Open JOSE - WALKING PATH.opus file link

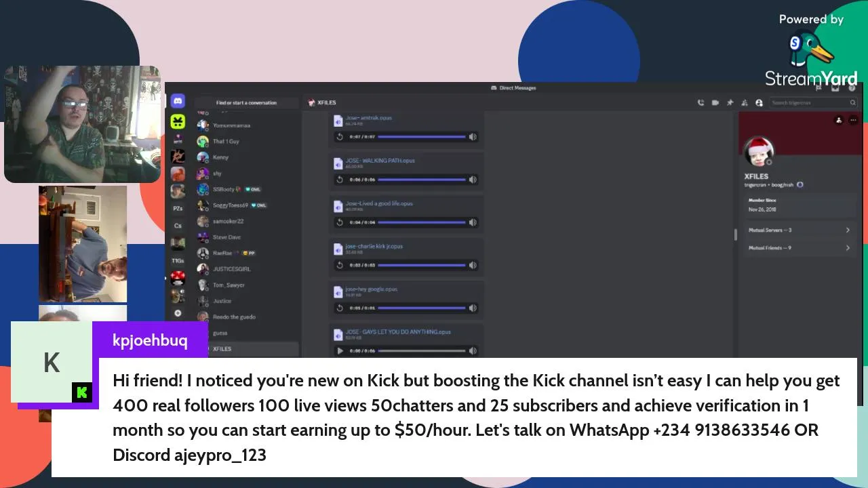click(380, 161)
